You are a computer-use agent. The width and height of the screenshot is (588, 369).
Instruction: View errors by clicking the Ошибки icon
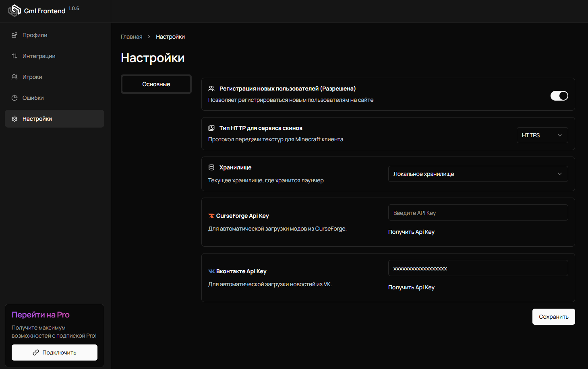[14, 97]
